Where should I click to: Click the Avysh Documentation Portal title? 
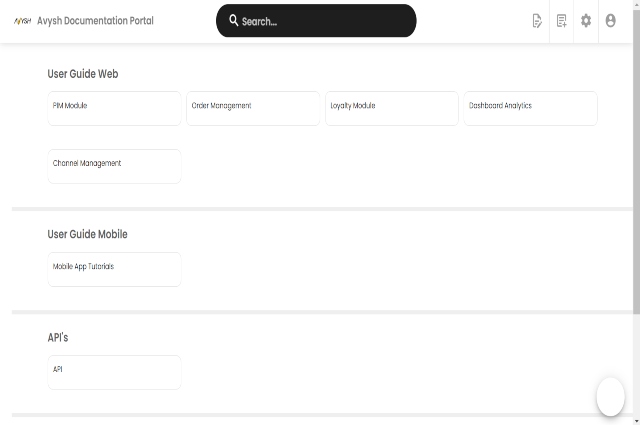(95, 21)
